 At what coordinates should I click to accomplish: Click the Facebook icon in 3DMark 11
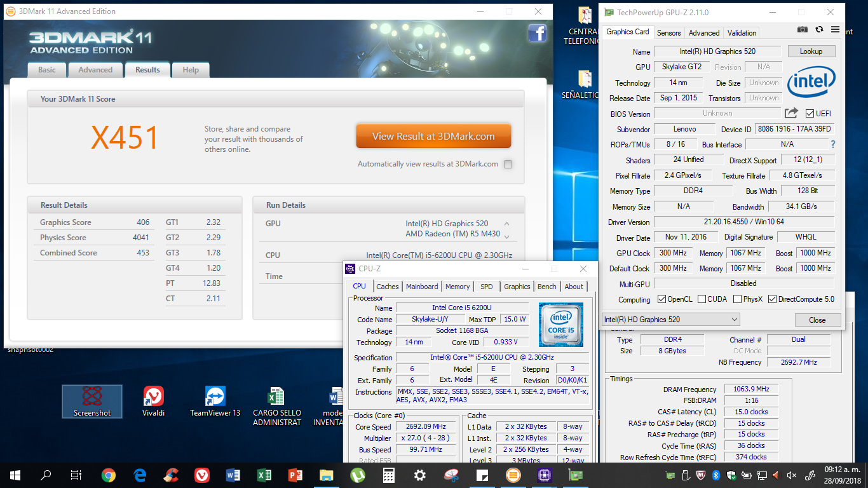(x=538, y=33)
